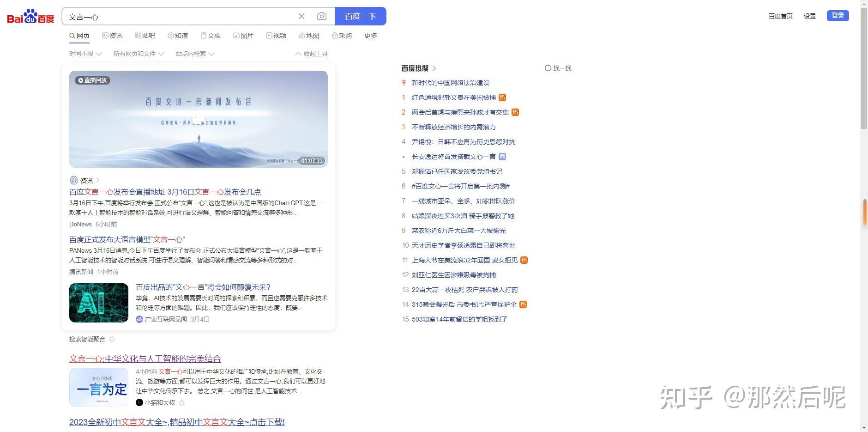Refresh hot list with 换一换

point(558,68)
